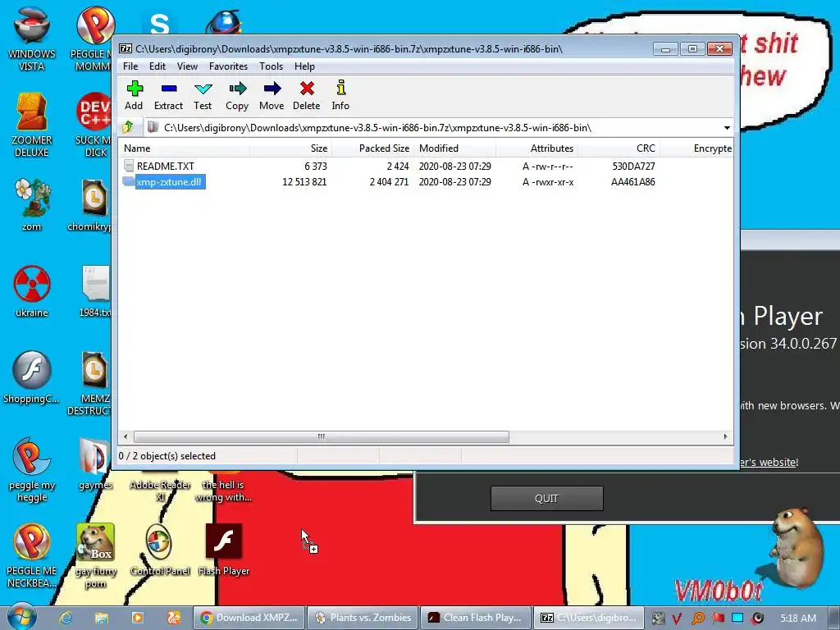Select the README.TXT file row
Screen dimensions: 840x630
click(x=426, y=166)
